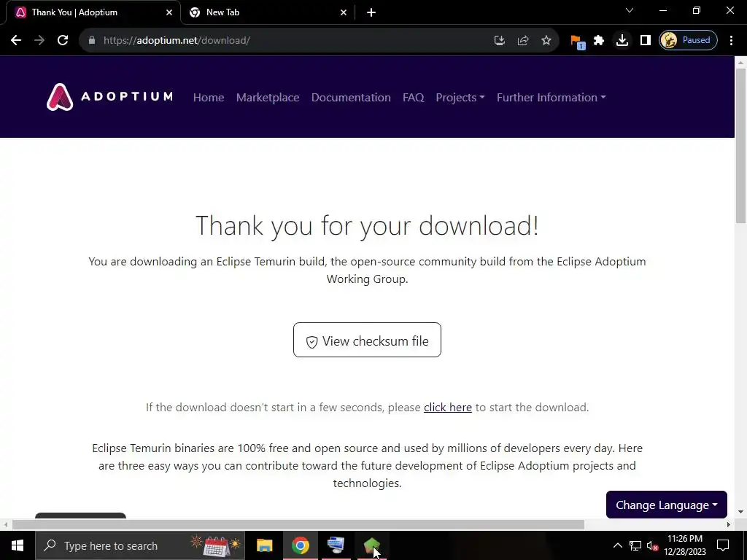This screenshot has width=747, height=560.
Task: Close the New Tab tab
Action: tap(344, 12)
